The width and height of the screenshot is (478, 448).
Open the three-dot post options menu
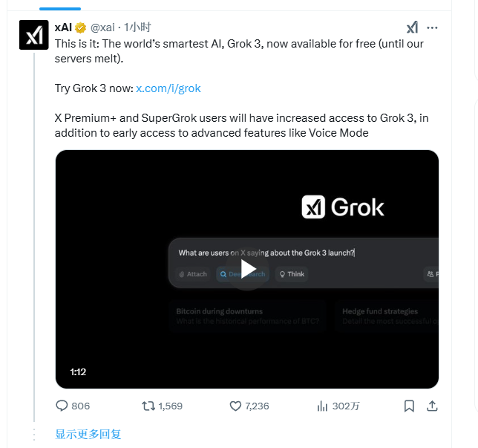[x=432, y=27]
